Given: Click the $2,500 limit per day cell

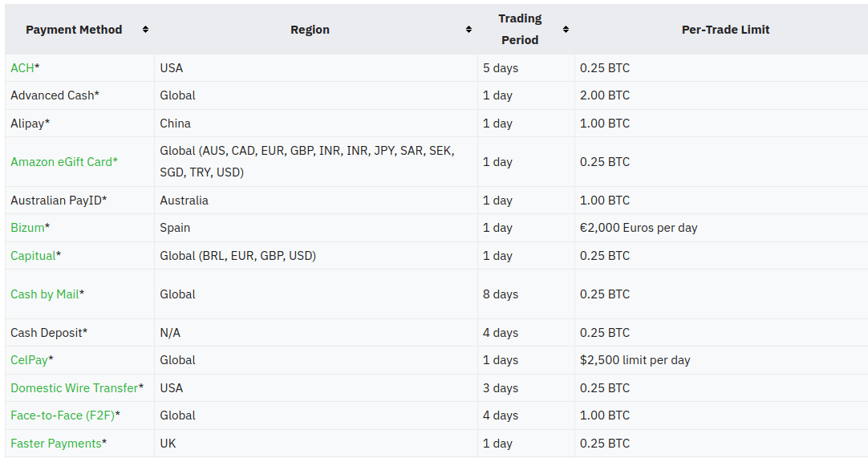Looking at the screenshot, I should (721, 360).
